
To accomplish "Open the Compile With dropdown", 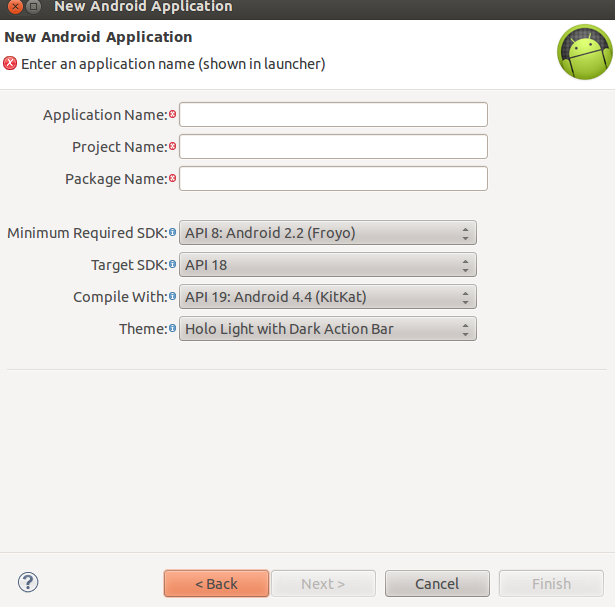I will (x=328, y=297).
